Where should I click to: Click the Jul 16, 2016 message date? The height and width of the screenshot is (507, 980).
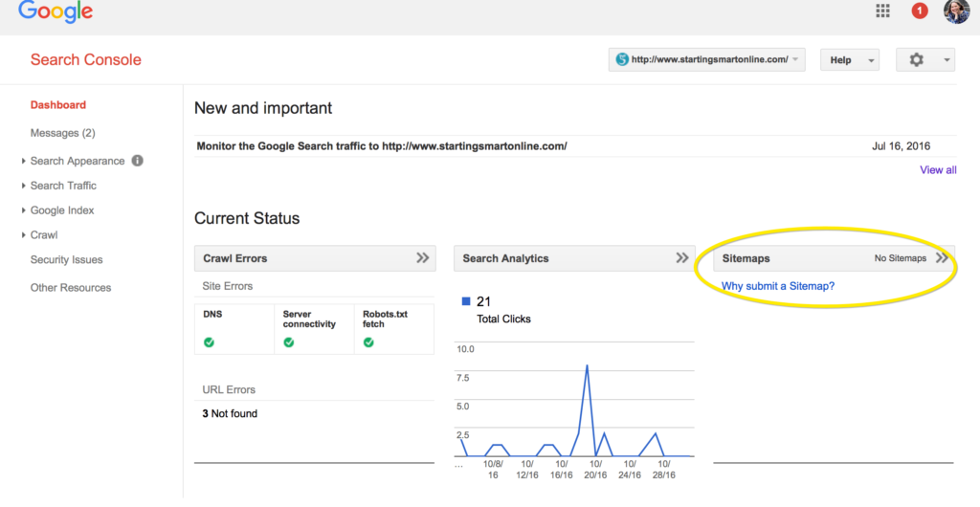pyautogui.click(x=901, y=146)
